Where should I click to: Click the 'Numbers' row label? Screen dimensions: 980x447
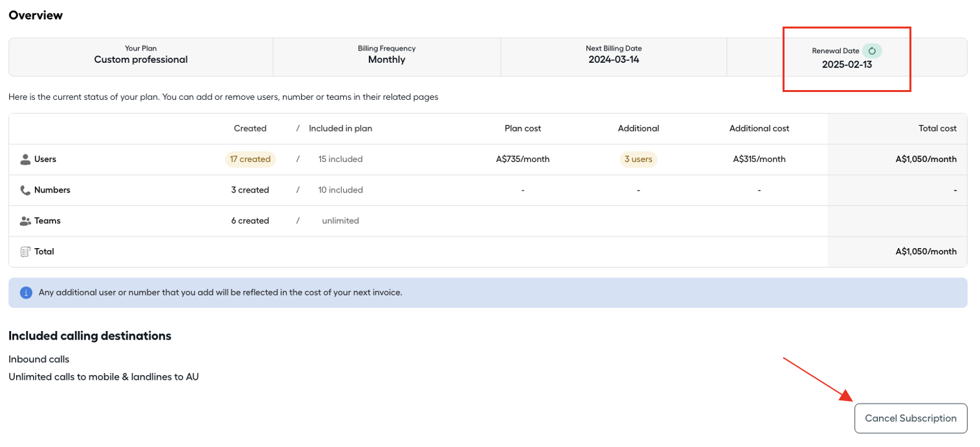tap(52, 190)
